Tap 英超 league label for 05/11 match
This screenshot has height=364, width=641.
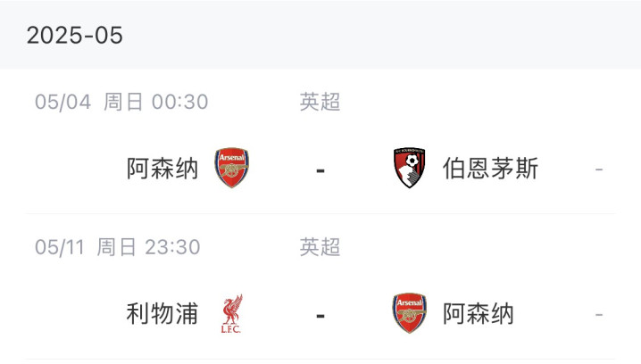tap(320, 247)
